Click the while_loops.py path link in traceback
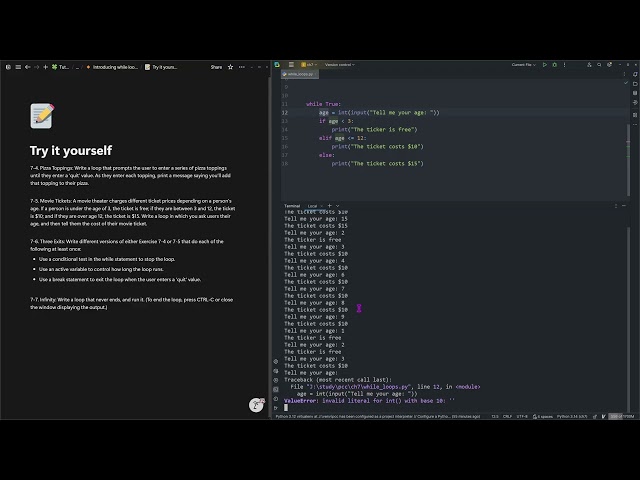 click(359, 387)
